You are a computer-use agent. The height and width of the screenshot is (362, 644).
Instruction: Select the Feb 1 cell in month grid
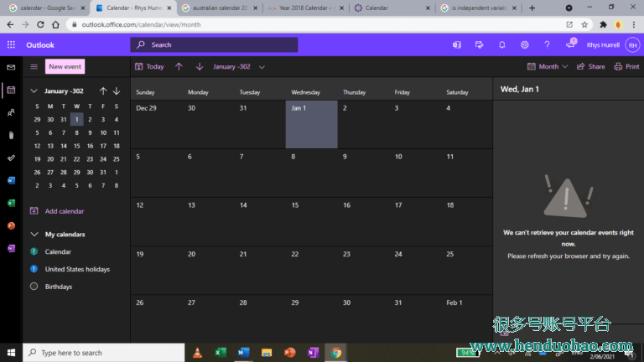pos(467,318)
